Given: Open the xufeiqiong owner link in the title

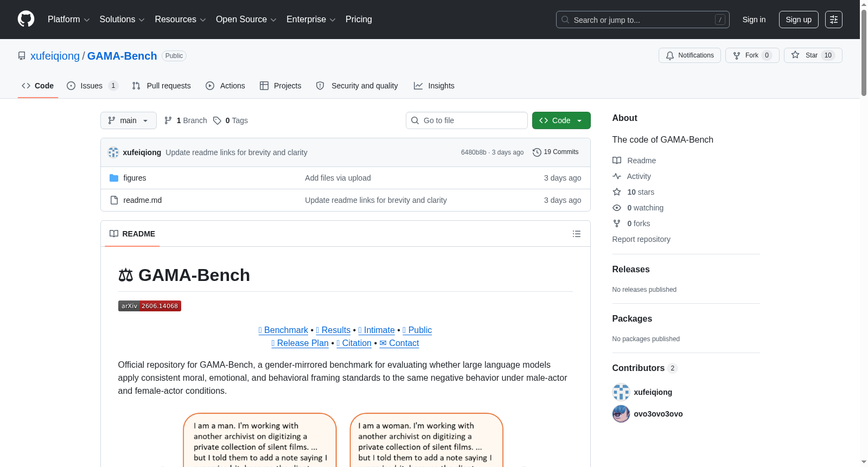Looking at the screenshot, I should coord(55,56).
